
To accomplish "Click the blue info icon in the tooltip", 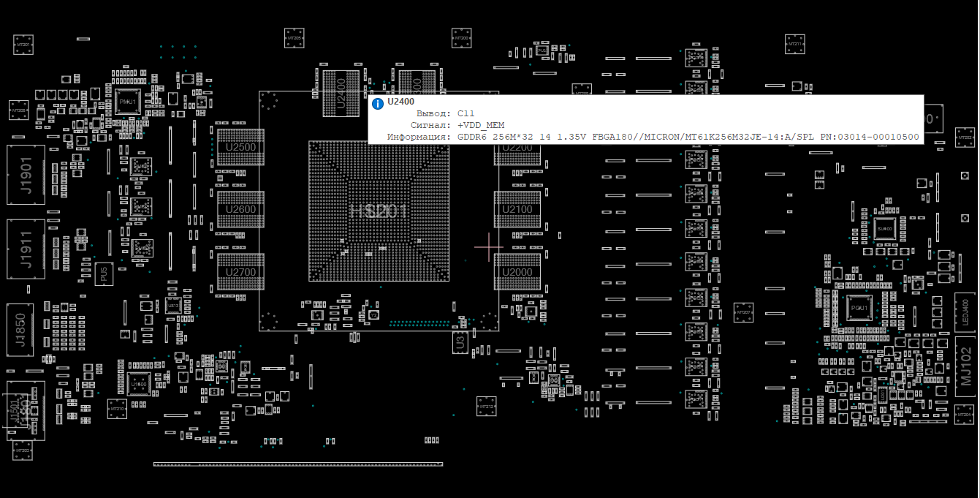I will 378,104.
